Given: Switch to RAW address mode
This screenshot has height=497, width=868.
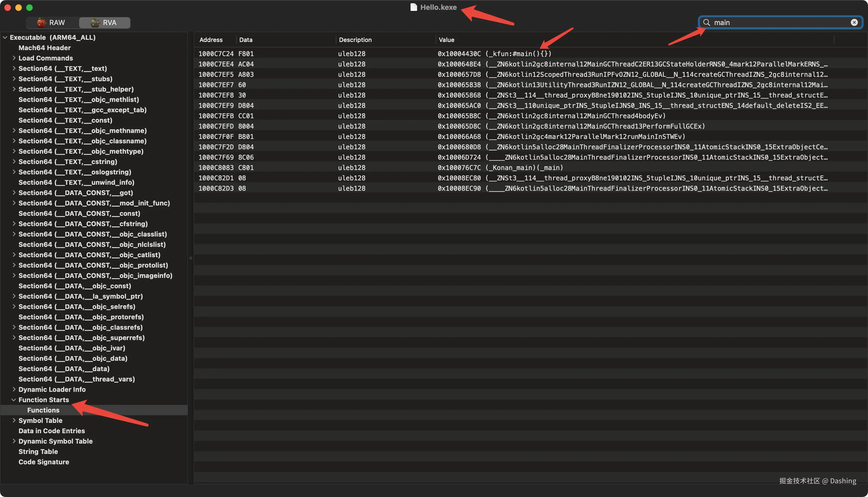Looking at the screenshot, I should (x=52, y=23).
